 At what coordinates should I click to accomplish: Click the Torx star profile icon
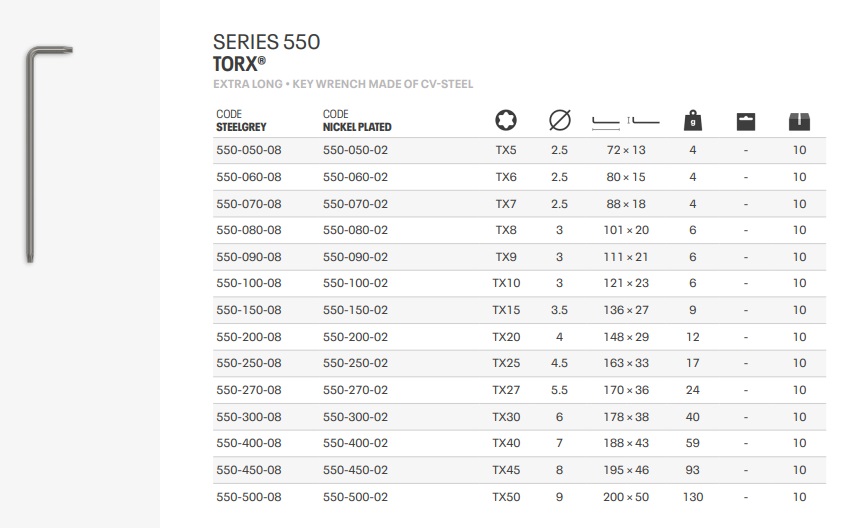point(506,121)
